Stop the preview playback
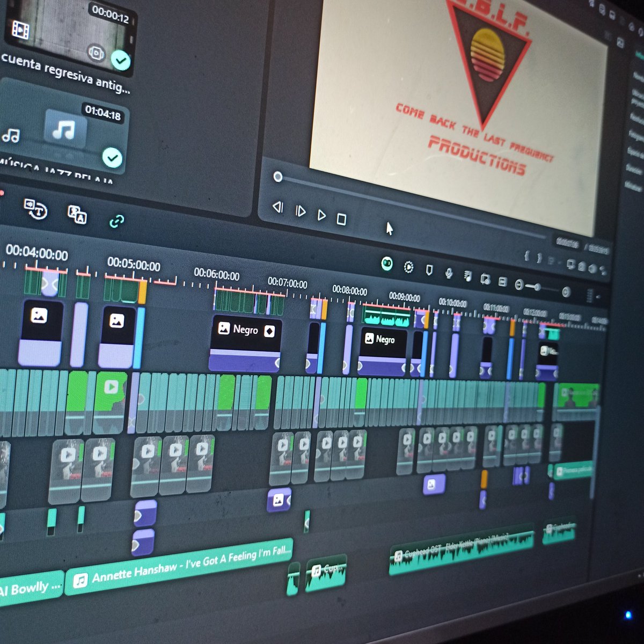The height and width of the screenshot is (644, 644). coord(341,219)
